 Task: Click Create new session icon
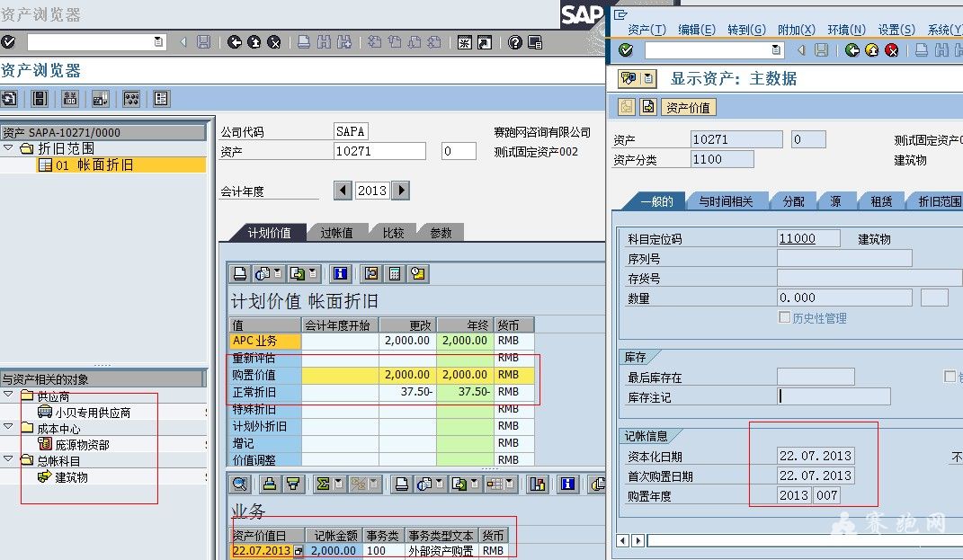point(465,41)
